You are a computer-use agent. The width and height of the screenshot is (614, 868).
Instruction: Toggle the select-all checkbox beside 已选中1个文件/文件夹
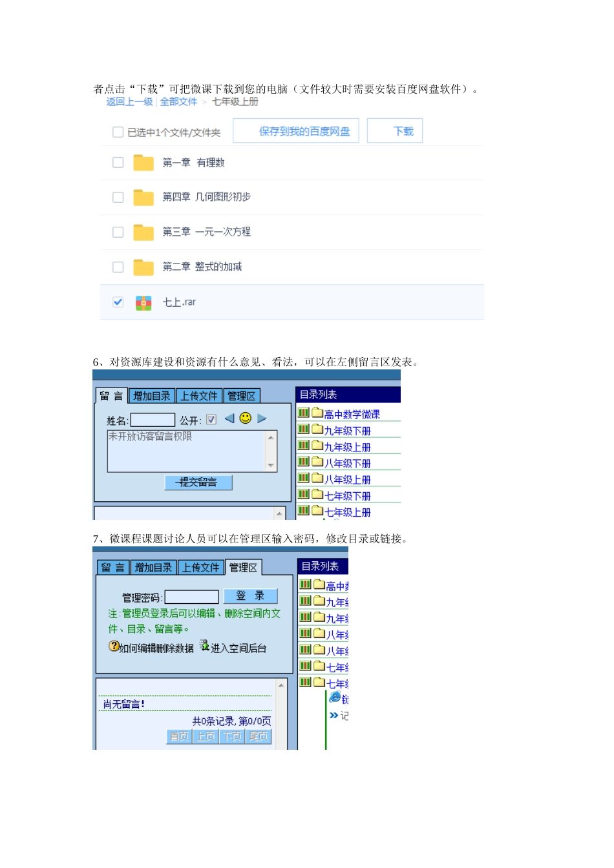click(x=118, y=132)
